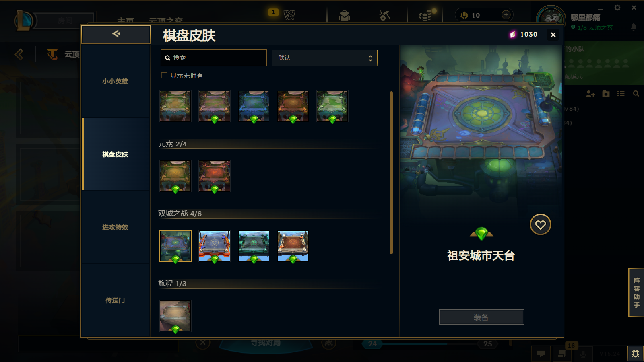Click the heart favorite icon

click(x=540, y=224)
